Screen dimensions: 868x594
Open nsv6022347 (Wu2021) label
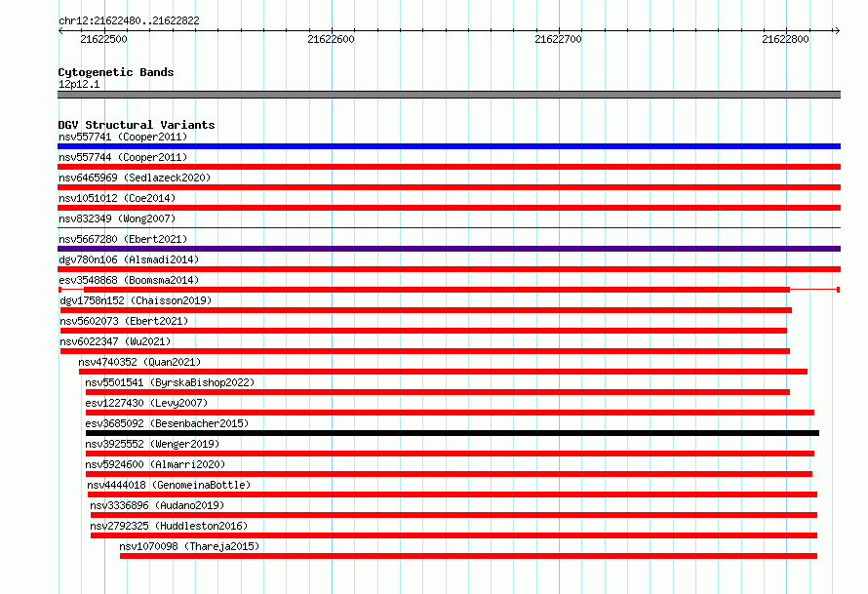pyautogui.click(x=115, y=341)
